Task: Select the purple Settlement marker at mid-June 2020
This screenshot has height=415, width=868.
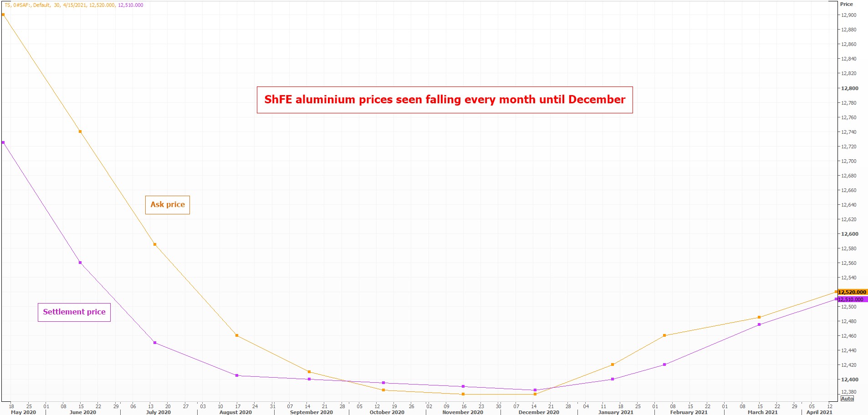Action: (80, 263)
